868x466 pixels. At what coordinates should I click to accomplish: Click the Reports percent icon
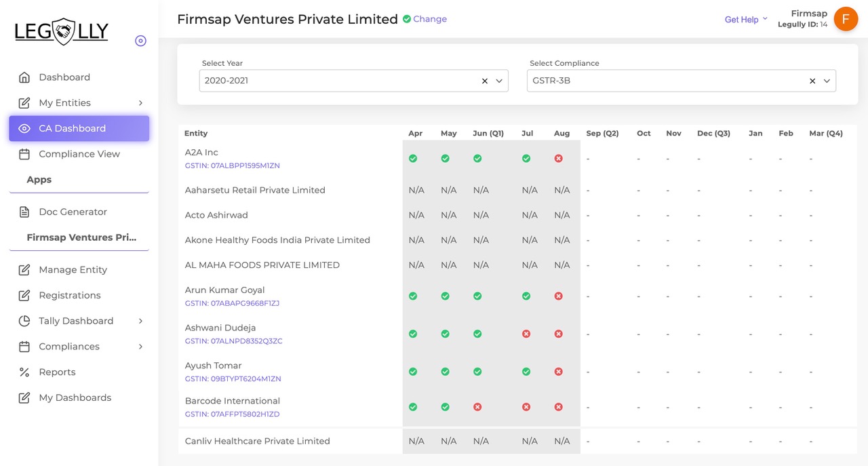(x=24, y=372)
